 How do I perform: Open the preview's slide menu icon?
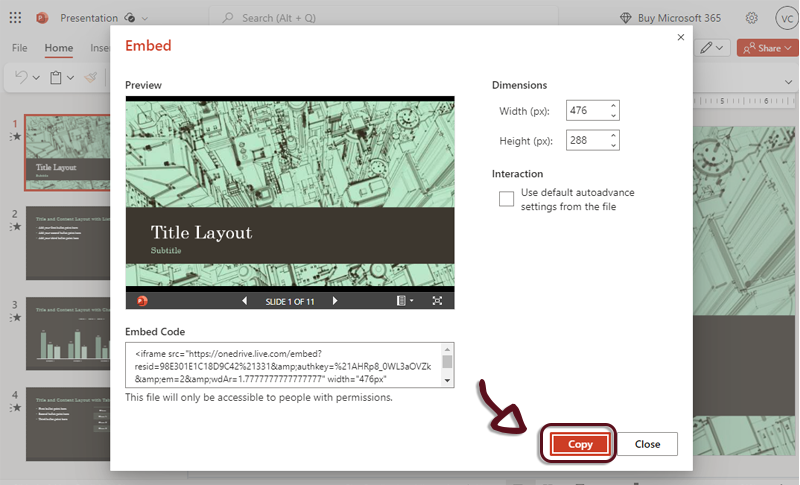click(403, 301)
